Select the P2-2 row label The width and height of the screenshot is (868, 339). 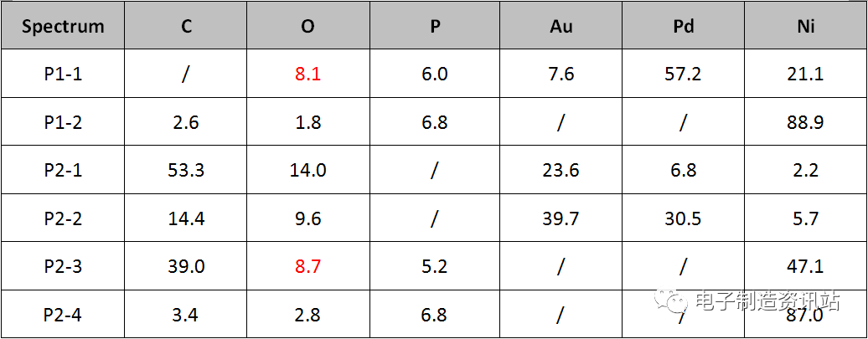[x=63, y=218]
